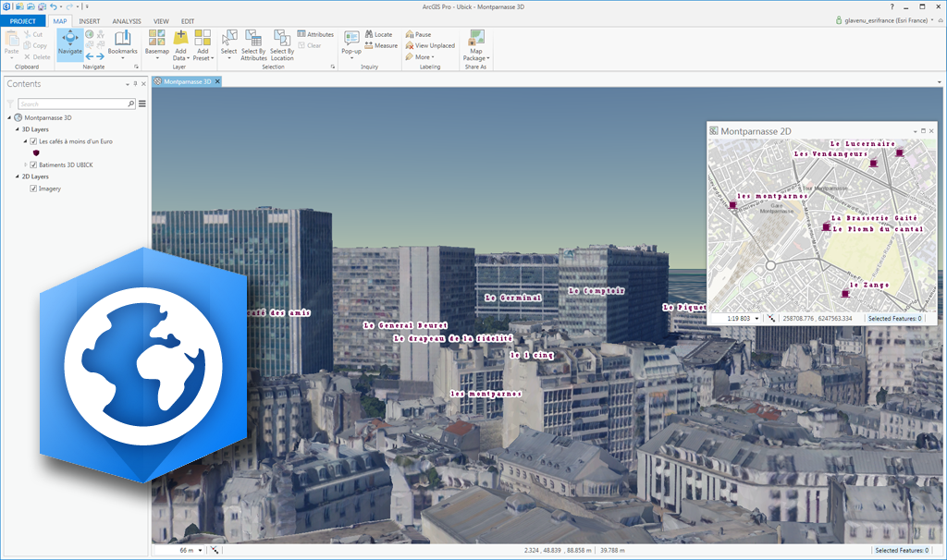Image resolution: width=947 pixels, height=560 pixels.
Task: Collapse the 3D Layers group
Action: point(17,129)
